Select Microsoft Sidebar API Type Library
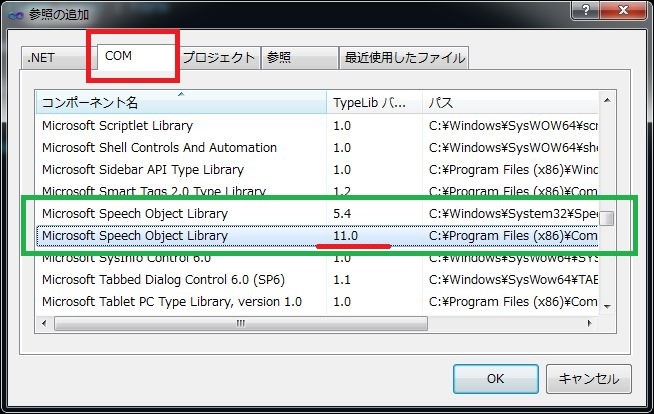Screen dimensions: 654x414 (x=317, y=170)
